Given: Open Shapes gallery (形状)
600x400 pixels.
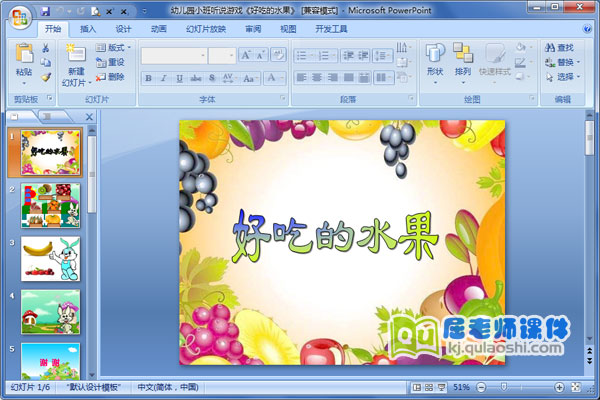Looking at the screenshot, I should point(435,63).
